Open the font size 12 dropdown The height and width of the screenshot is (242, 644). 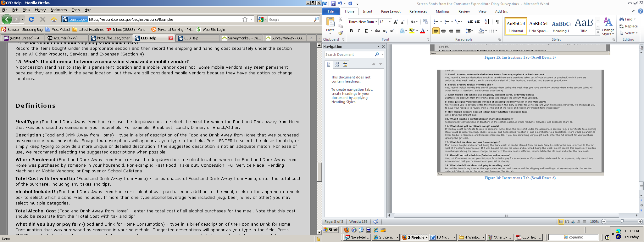(390, 22)
